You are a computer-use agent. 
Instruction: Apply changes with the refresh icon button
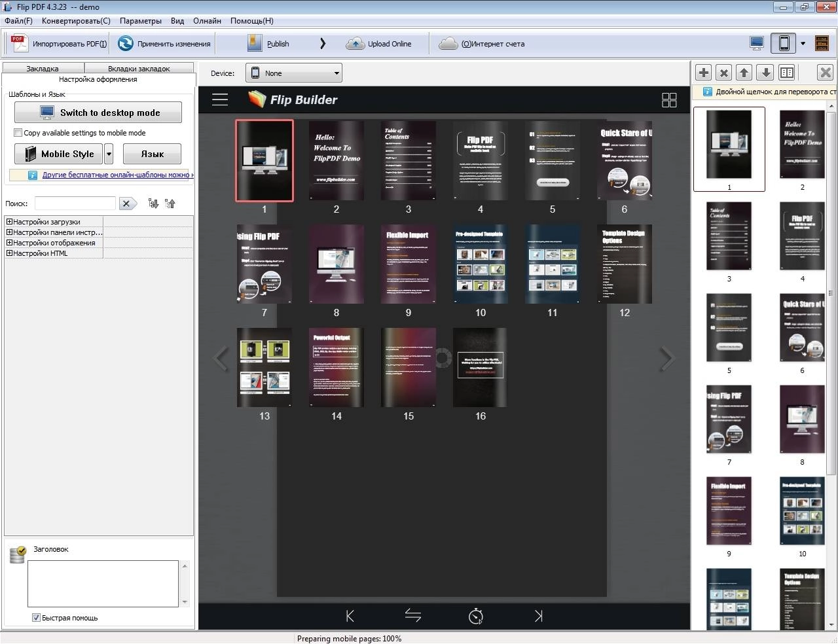coord(164,44)
